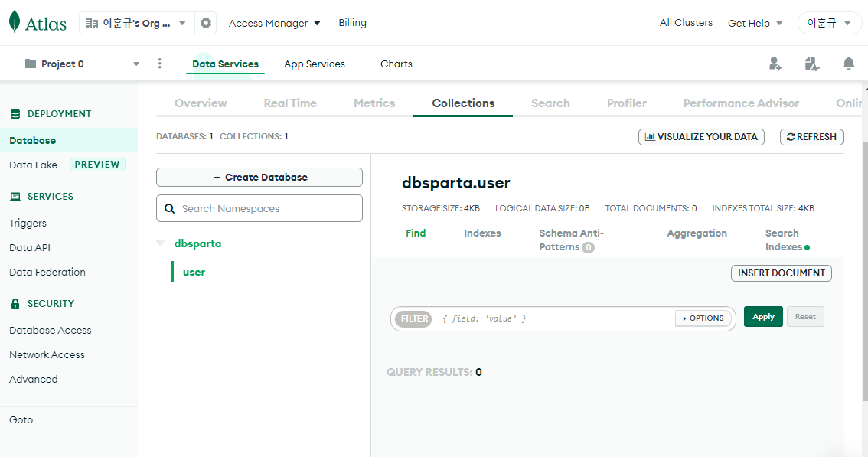This screenshot has width=868, height=457.
Task: Click into the filter query field
Action: coord(553,318)
